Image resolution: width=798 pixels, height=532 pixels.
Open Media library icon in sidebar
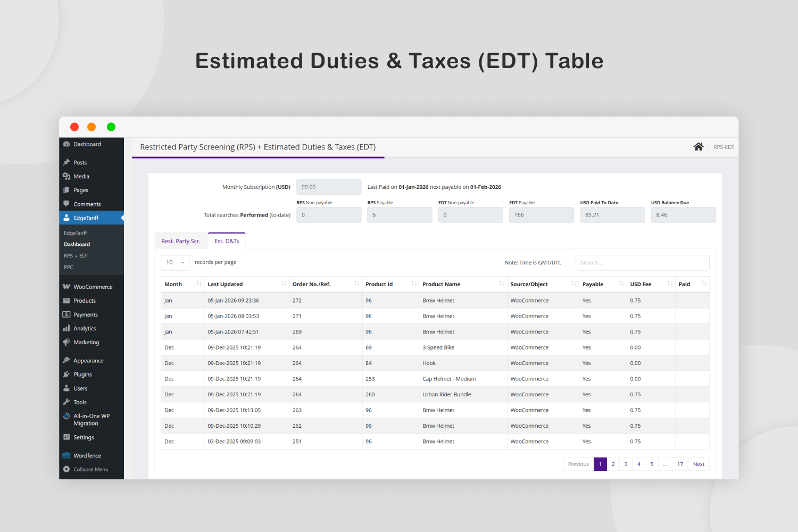(66, 176)
